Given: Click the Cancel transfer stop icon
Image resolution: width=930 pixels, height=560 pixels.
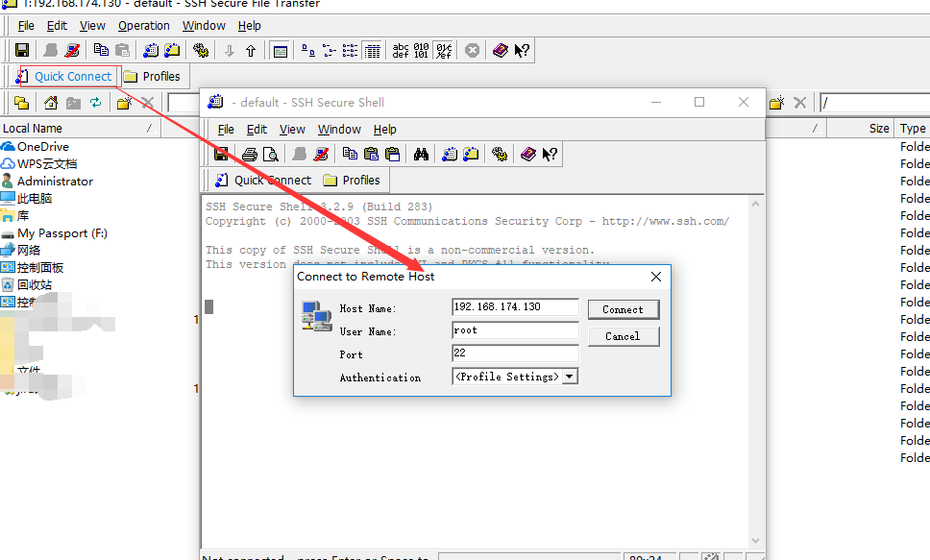Looking at the screenshot, I should pyautogui.click(x=472, y=50).
